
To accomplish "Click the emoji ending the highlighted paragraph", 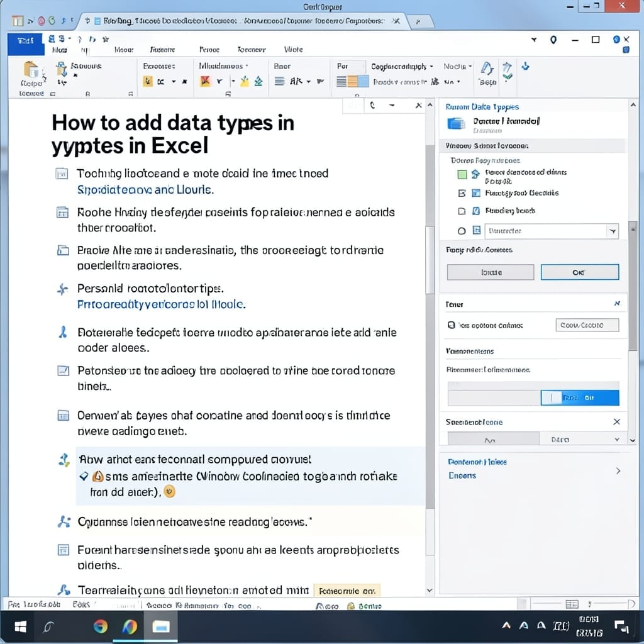I will tap(169, 491).
